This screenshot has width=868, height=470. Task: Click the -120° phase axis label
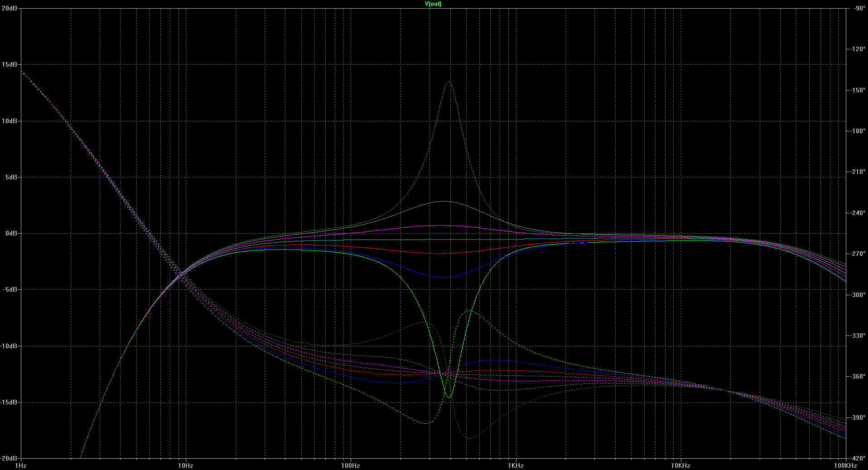point(858,49)
